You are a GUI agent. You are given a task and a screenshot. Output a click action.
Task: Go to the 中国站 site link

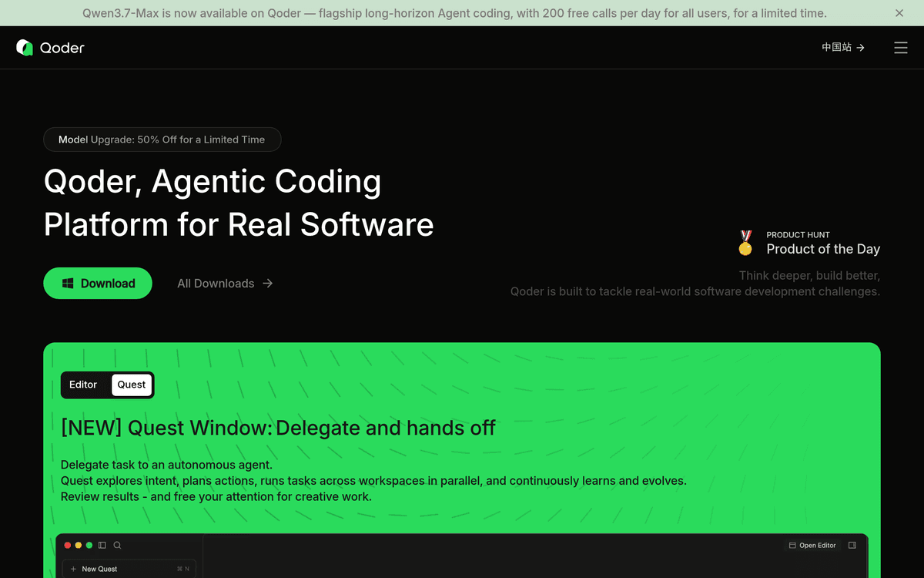pos(843,48)
